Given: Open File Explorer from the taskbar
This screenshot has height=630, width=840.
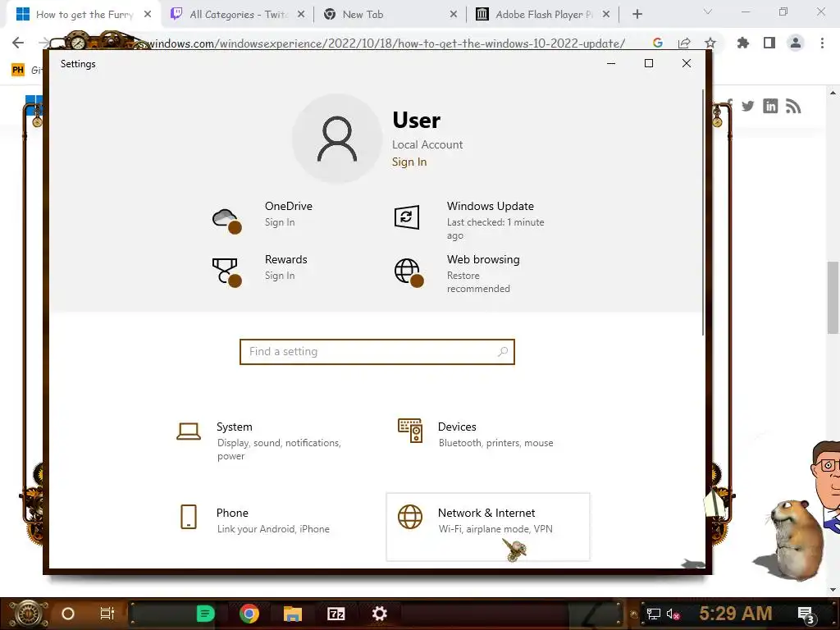Looking at the screenshot, I should point(293,614).
